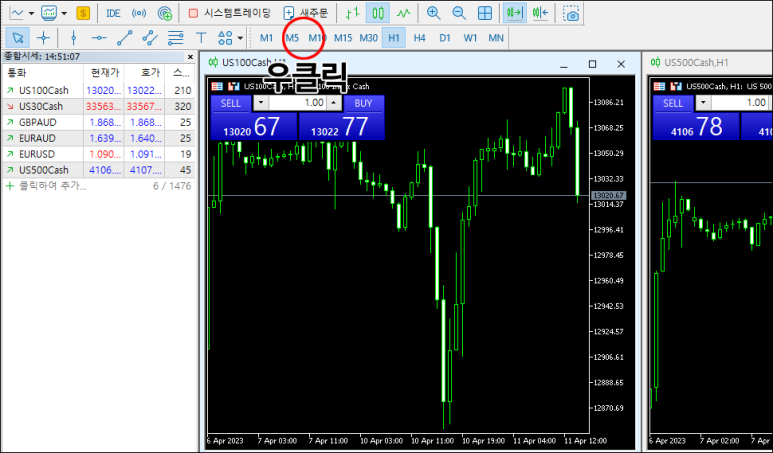Select the M10 timeframe

tap(317, 37)
